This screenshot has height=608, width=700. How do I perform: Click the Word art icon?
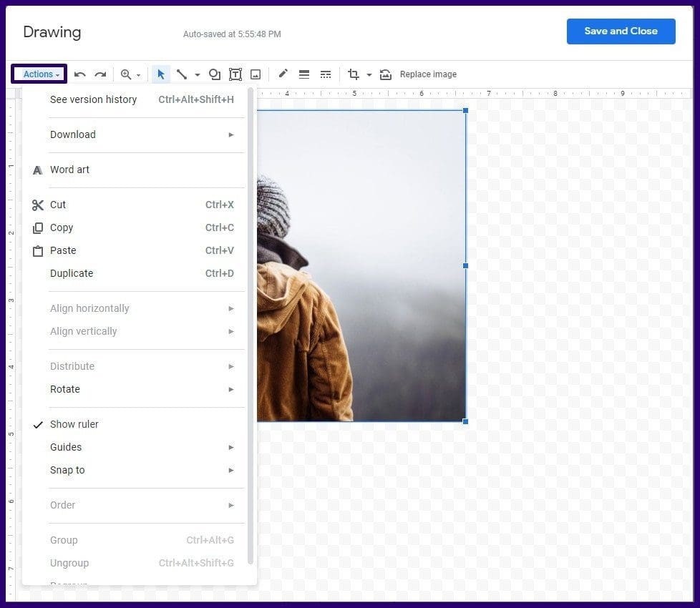pyautogui.click(x=38, y=170)
